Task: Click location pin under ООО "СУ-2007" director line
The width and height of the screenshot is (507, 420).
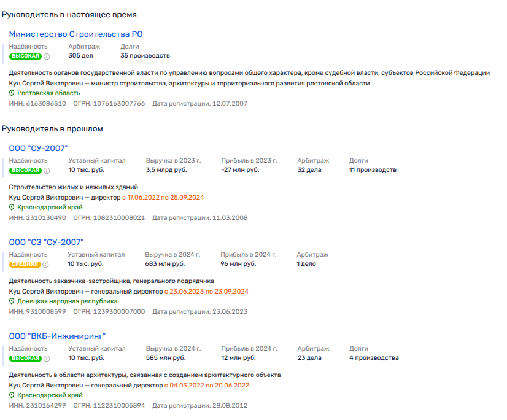Action: click(12, 208)
